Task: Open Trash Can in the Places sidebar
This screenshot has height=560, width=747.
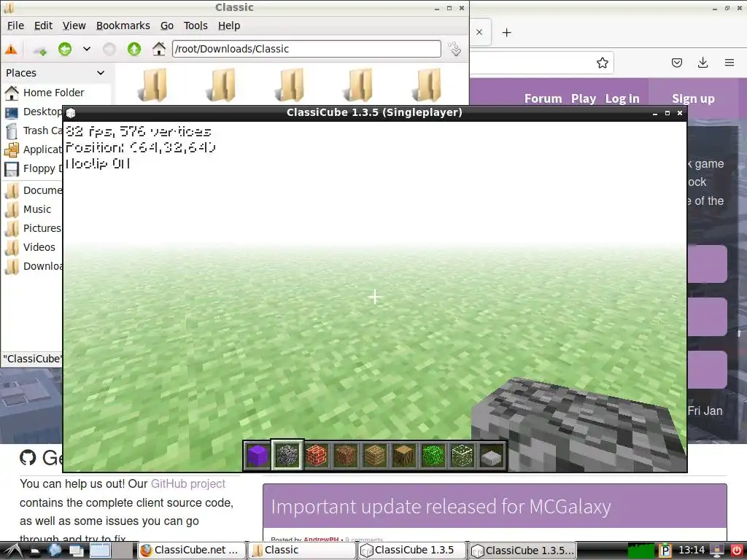Action: [34, 131]
